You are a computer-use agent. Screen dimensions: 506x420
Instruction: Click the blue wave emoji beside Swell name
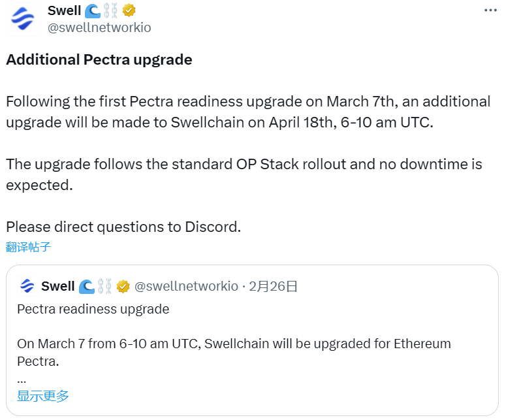[93, 11]
